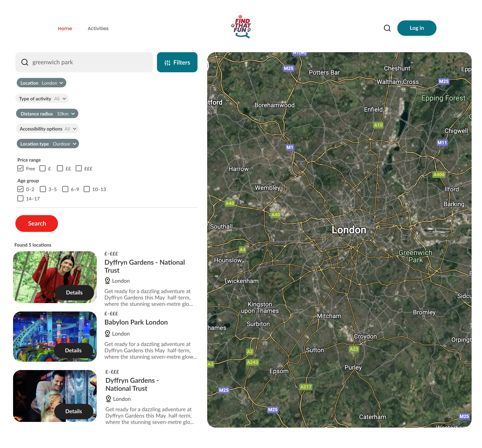The height and width of the screenshot is (448, 482).
Task: Click the Ilford map label
Action: pos(451,189)
